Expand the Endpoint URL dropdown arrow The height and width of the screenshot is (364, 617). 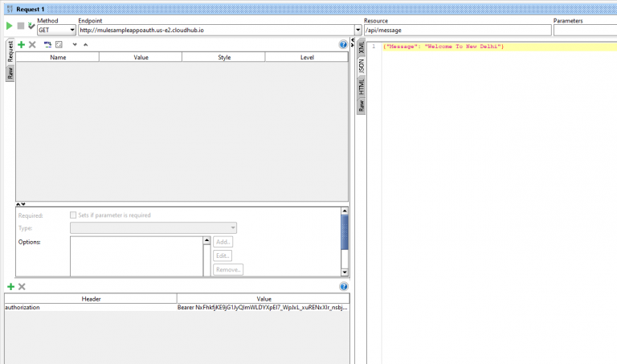357,30
